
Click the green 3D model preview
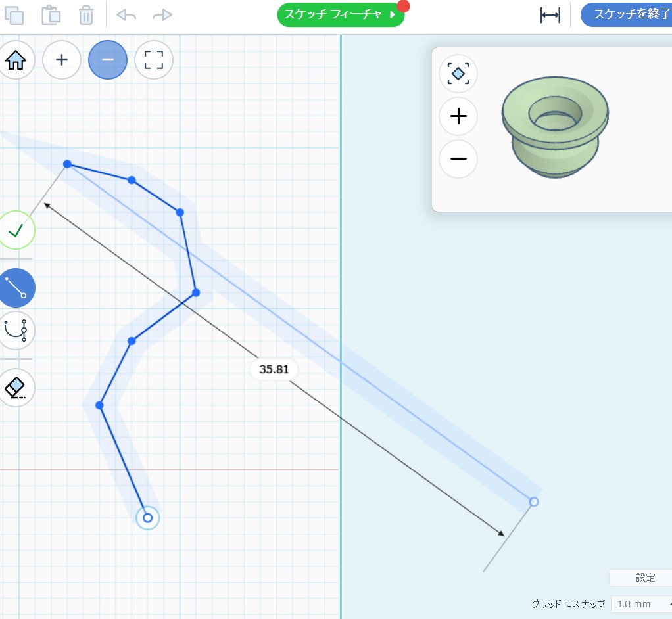pyautogui.click(x=555, y=127)
